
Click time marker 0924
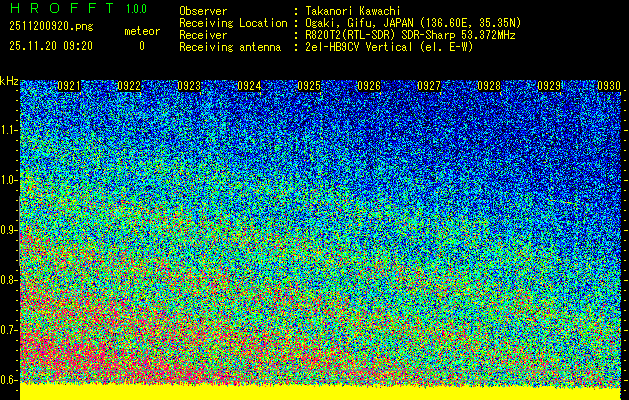(x=249, y=86)
